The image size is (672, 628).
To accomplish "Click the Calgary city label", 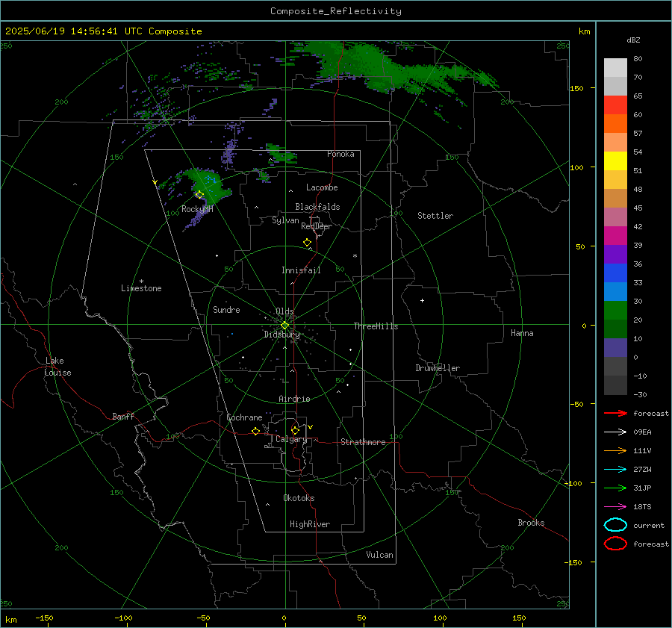I will [x=291, y=439].
